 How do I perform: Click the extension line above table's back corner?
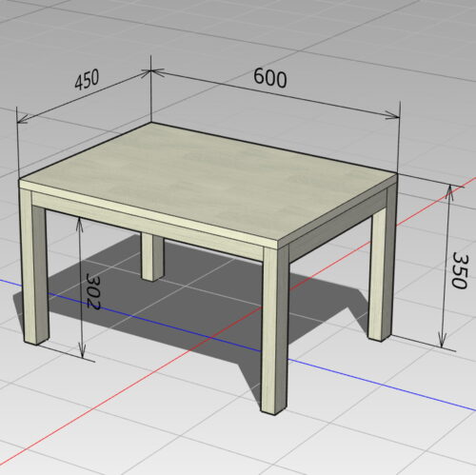[x=150, y=89]
